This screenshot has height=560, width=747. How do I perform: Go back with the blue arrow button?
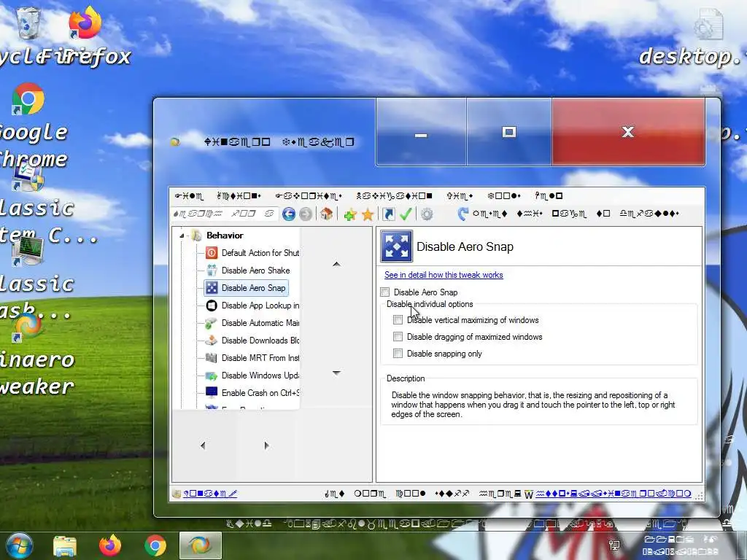click(x=289, y=214)
